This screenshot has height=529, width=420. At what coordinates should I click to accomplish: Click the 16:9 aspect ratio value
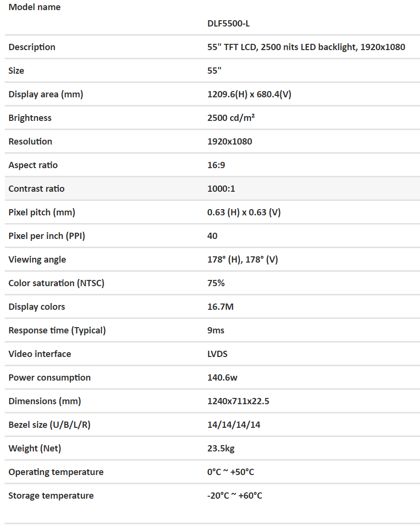click(216, 165)
